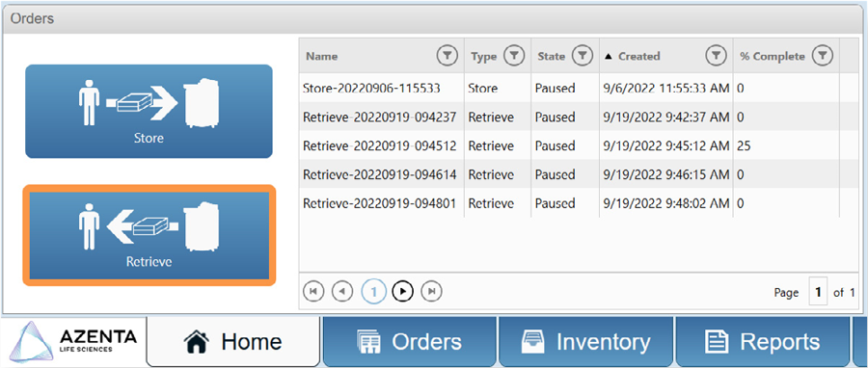This screenshot has height=368, width=868.
Task: Switch to the Home tab
Action: click(233, 341)
